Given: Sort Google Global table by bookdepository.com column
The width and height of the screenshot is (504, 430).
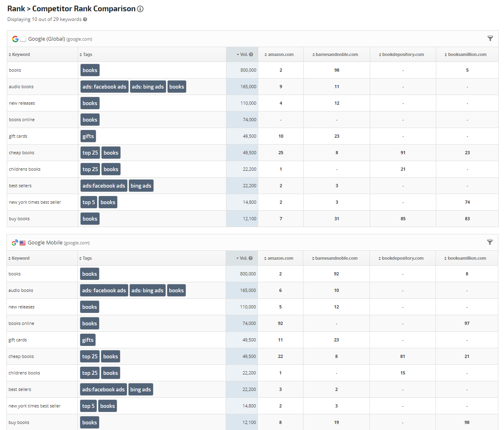Looking at the screenshot, I should pos(402,55).
